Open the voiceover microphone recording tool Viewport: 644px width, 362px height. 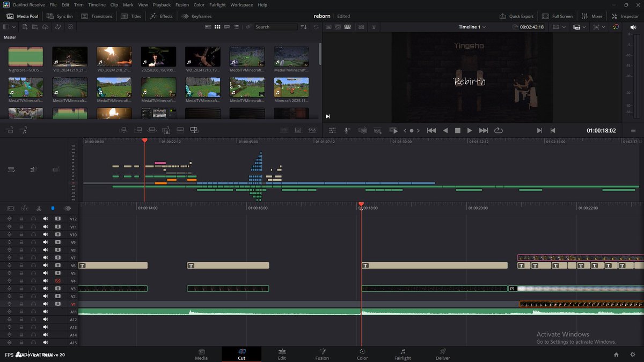(346, 130)
